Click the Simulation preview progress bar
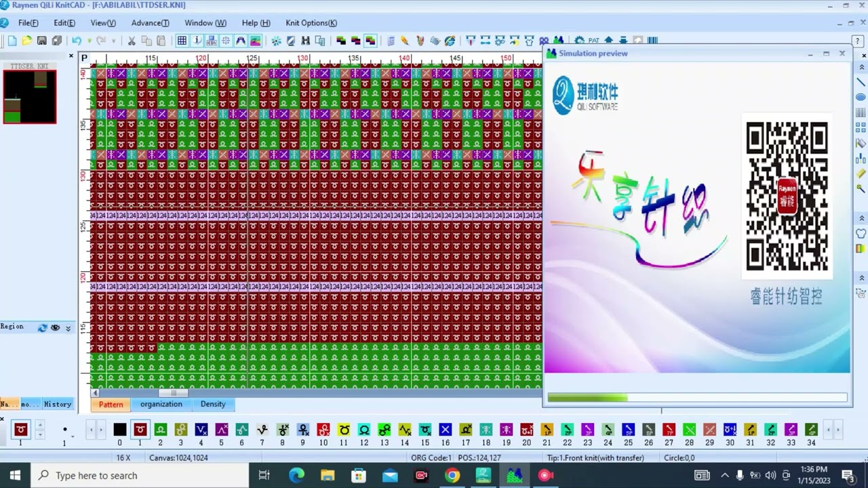 697,398
